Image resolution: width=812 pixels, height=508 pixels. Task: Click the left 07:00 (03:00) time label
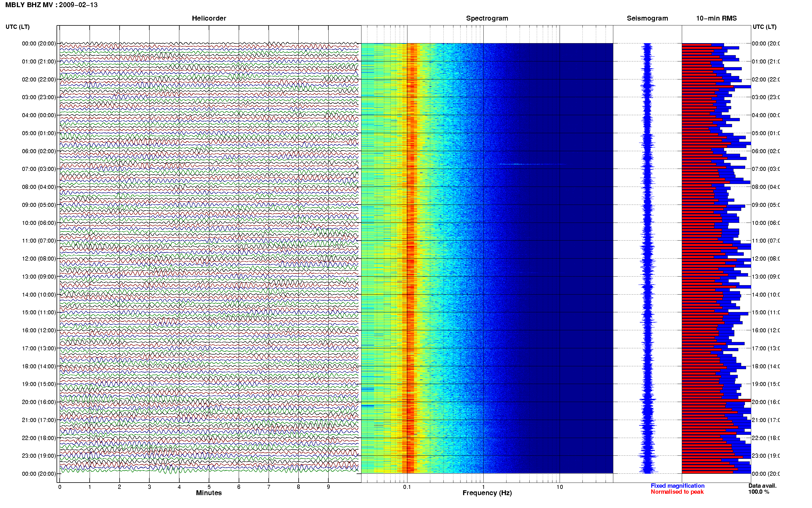pos(39,169)
